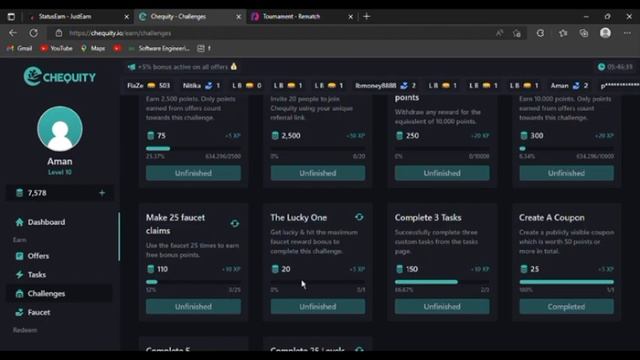Click Unfinished button under 300 points challenge
This screenshot has width=640, height=360.
[x=567, y=173]
